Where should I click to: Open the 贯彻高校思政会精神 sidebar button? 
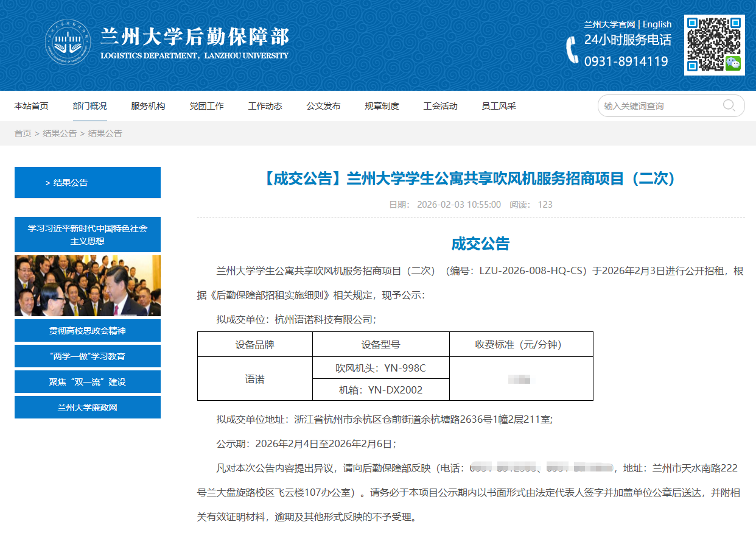88,331
